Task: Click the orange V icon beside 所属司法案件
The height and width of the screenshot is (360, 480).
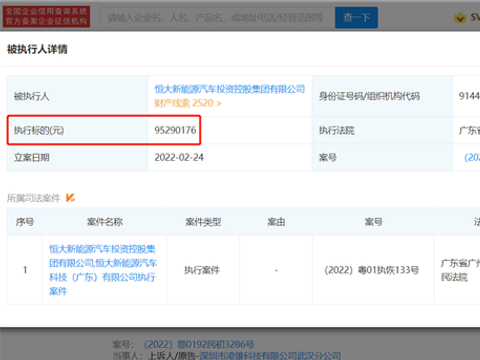Action: point(70,198)
